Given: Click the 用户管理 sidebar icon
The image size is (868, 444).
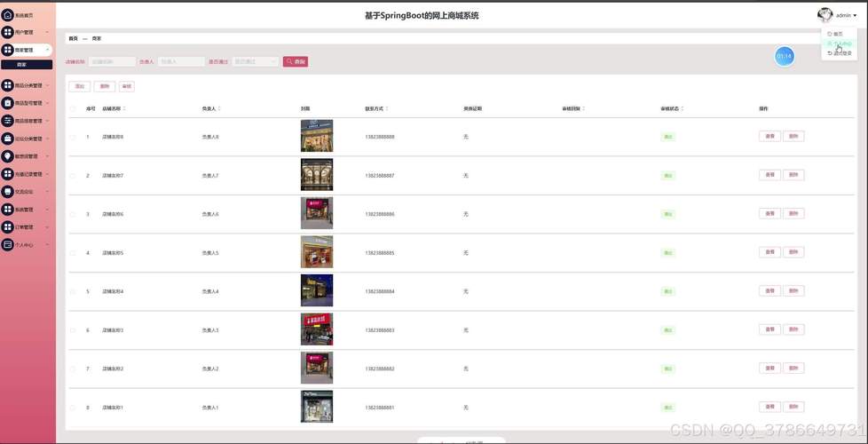Looking at the screenshot, I should click(8, 32).
